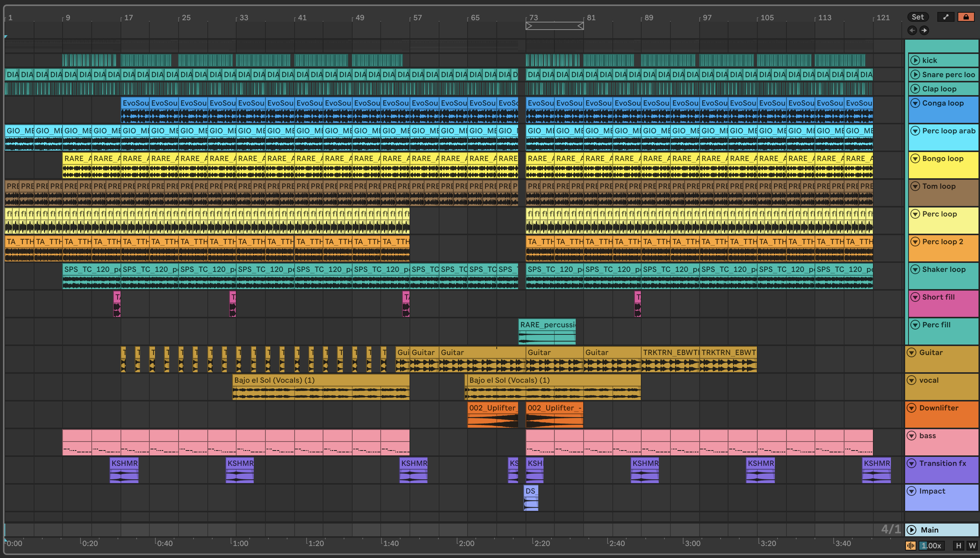This screenshot has height=558, width=980.
Task: Collapse the Conga loop track
Action: click(915, 103)
